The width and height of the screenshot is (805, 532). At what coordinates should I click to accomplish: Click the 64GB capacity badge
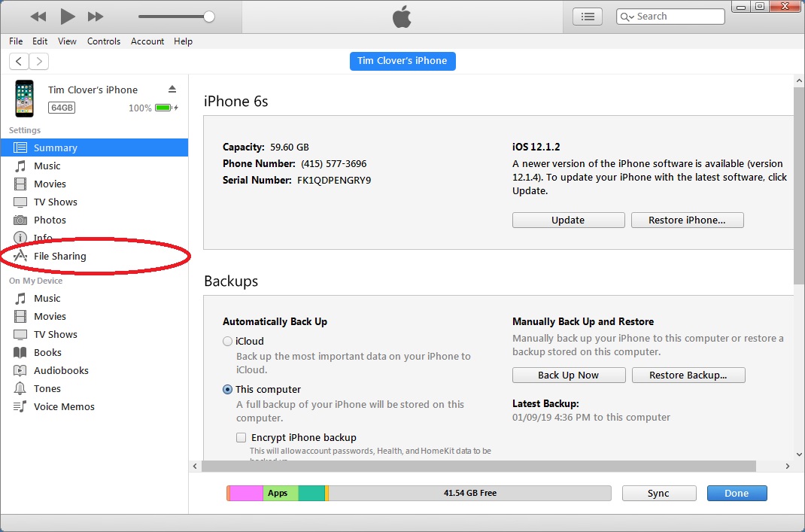pyautogui.click(x=62, y=108)
